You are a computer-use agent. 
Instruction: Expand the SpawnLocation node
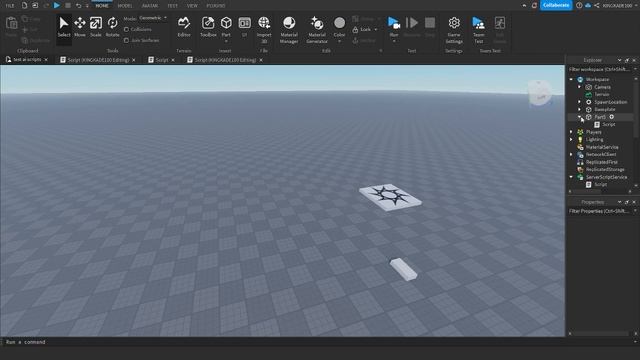(x=580, y=102)
